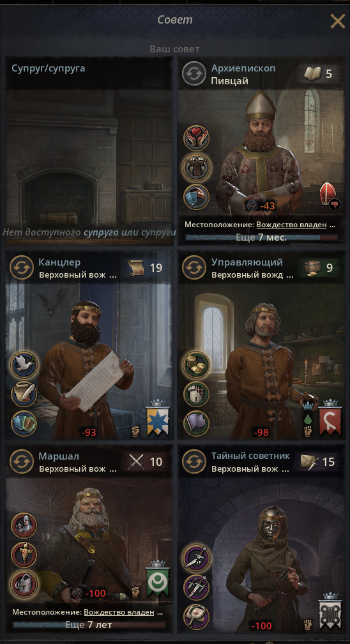Image resolution: width=350 pixels, height=644 pixels.
Task: Select the Chancellor's scroll and quill task
Action: point(24,394)
